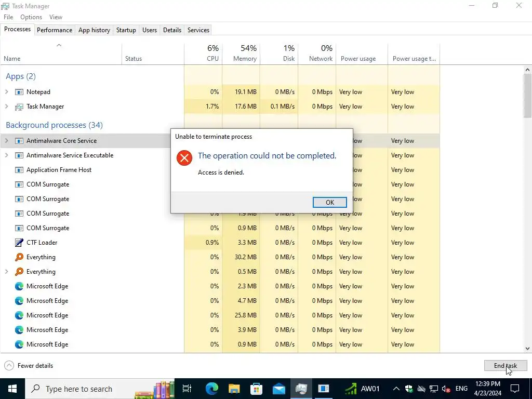The height and width of the screenshot is (399, 532).
Task: Select the Antimalware Service Executable row
Action: (x=220, y=155)
